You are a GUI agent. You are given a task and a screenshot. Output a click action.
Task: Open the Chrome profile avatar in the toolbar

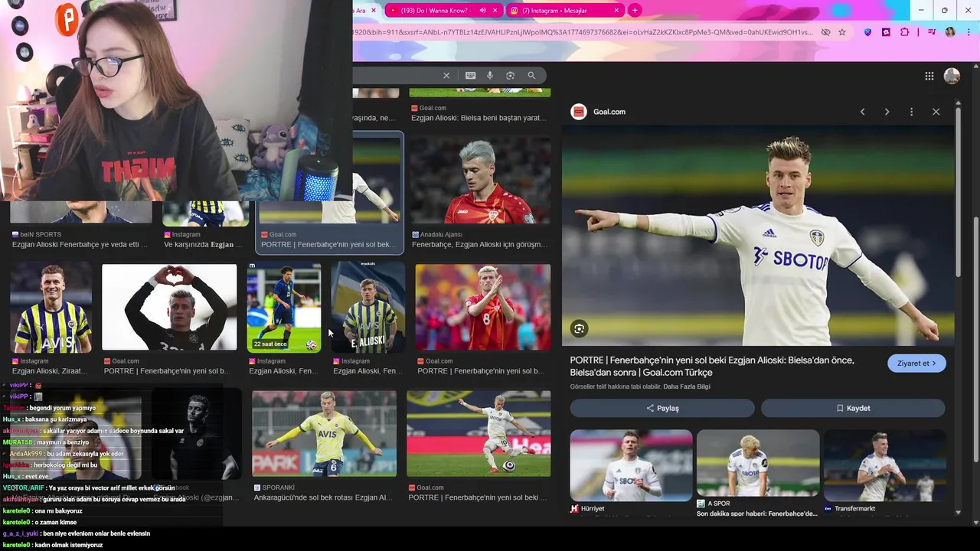click(x=950, y=32)
